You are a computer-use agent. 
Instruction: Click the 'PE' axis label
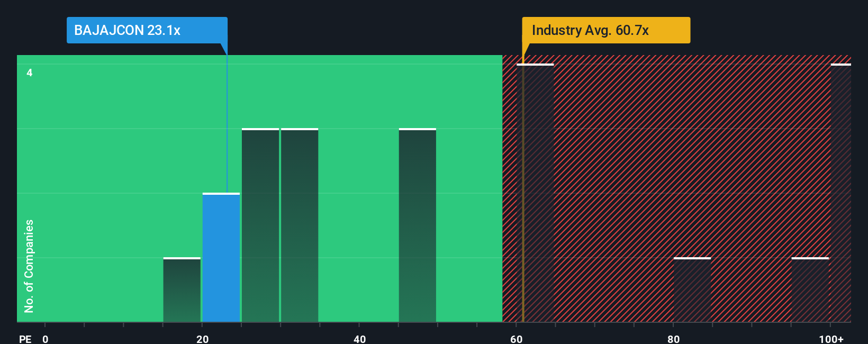[x=25, y=339]
